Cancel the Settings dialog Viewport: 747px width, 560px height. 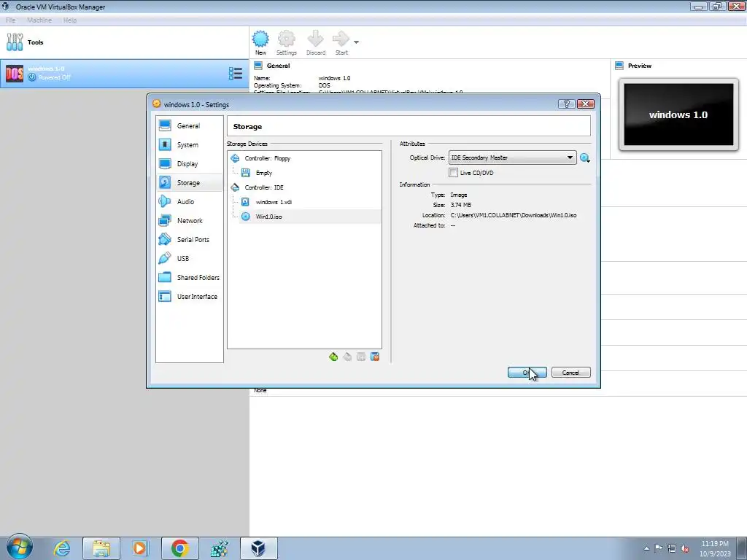(570, 373)
